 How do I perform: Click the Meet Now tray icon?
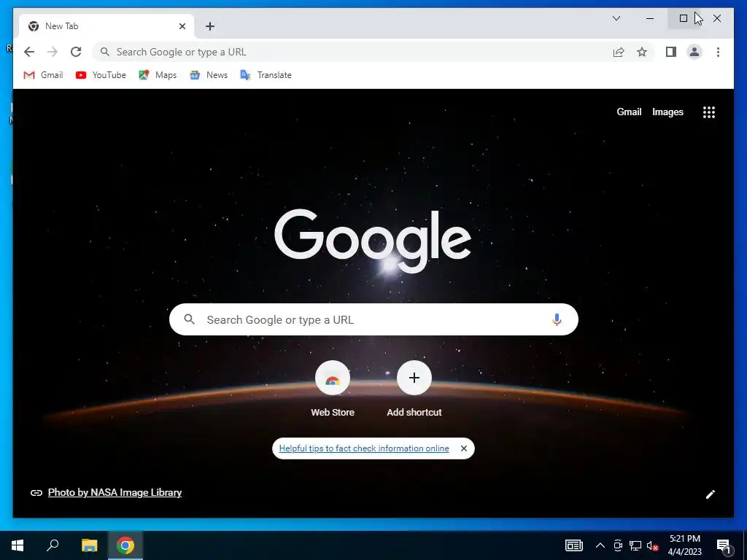coord(618,545)
